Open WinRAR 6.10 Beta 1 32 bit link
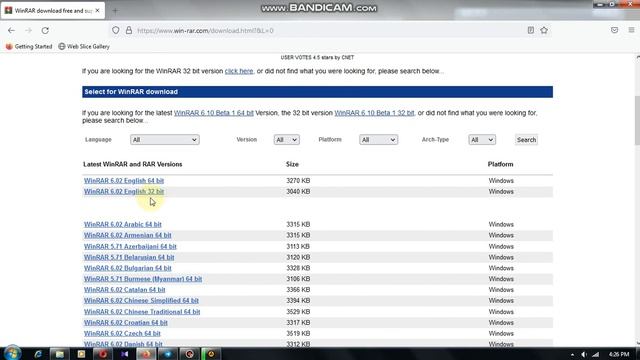The width and height of the screenshot is (640, 360). click(374, 113)
